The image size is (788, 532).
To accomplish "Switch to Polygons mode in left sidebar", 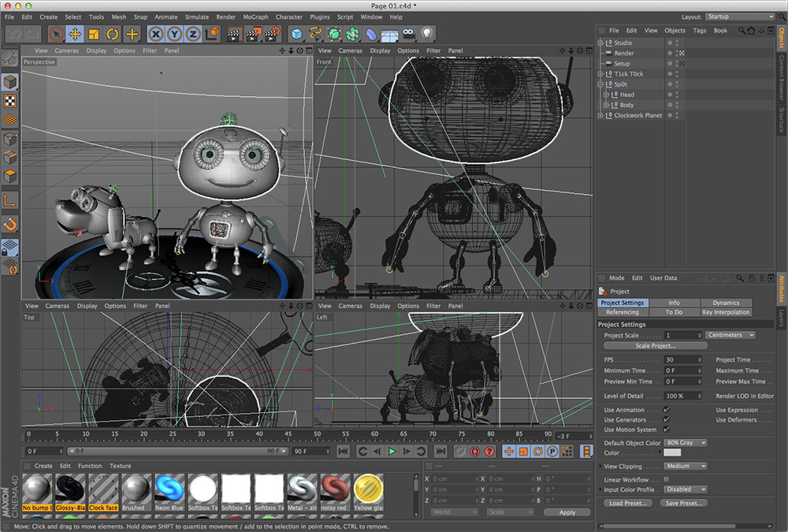I will coord(10,176).
